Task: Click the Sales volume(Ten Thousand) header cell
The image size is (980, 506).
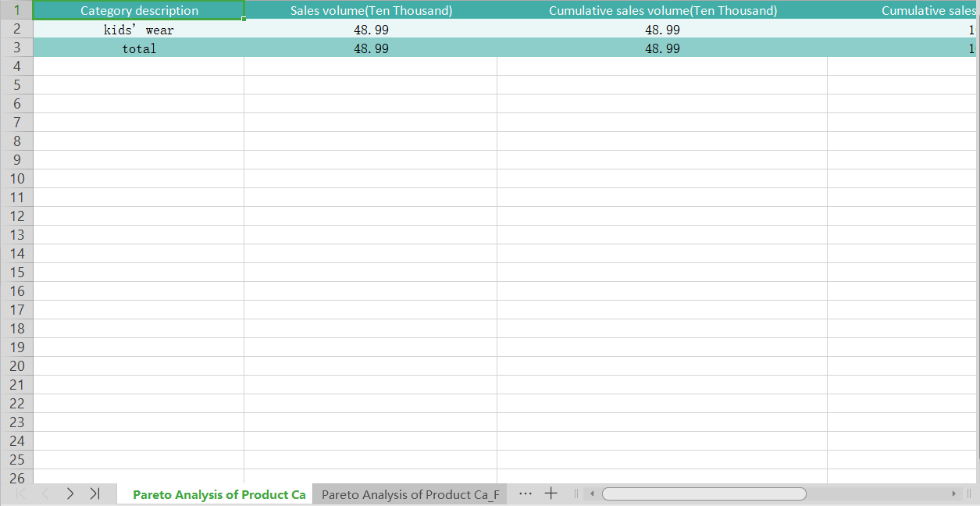Action: (370, 10)
